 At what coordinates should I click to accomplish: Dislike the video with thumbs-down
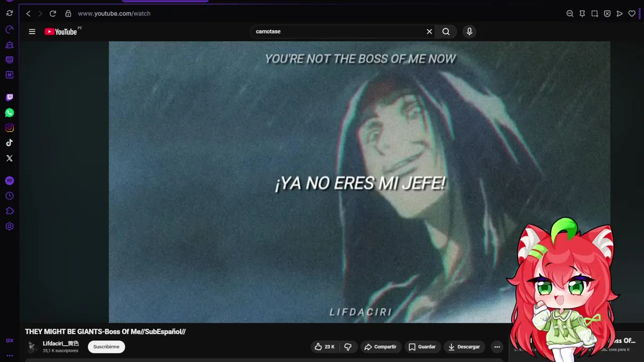[x=348, y=347]
